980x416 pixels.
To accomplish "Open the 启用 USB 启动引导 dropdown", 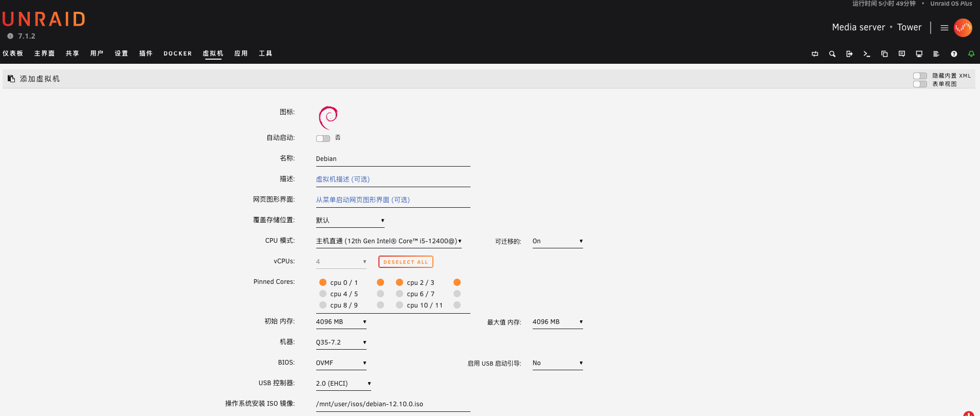I will (557, 363).
